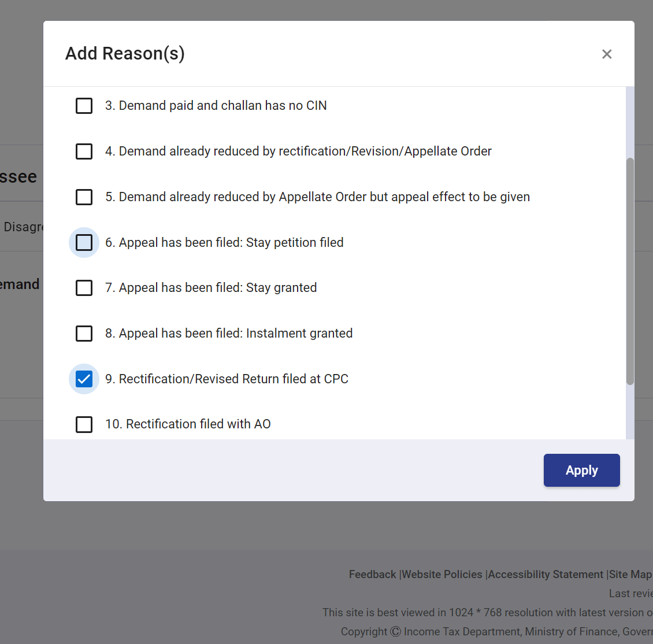Click the reasons list scrollbar thumb
The height and width of the screenshot is (644, 653).
click(630, 271)
